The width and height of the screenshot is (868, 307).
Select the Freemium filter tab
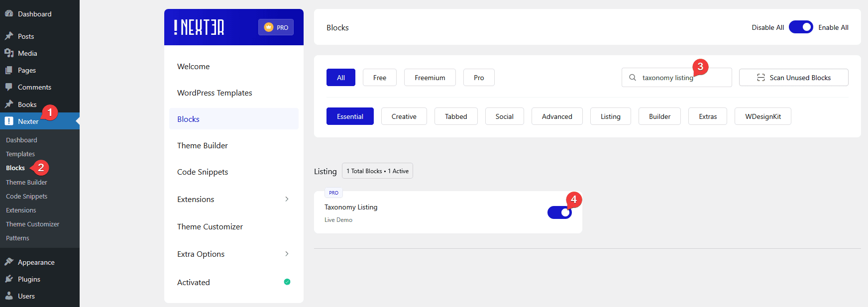click(430, 78)
